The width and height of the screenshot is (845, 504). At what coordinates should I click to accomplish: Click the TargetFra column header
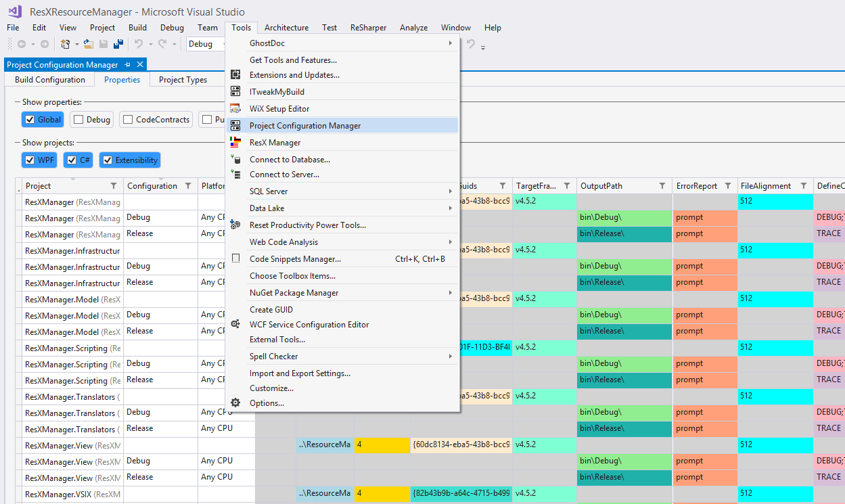544,186
